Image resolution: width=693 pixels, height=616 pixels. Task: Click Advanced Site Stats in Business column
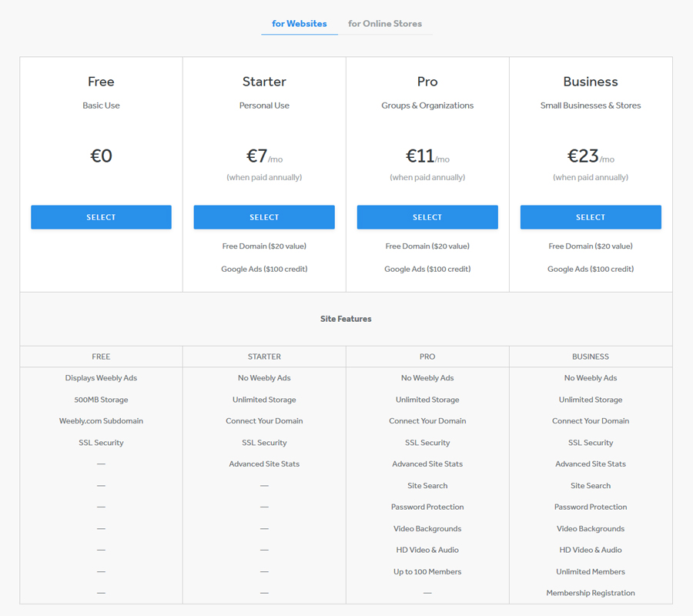[x=591, y=464]
